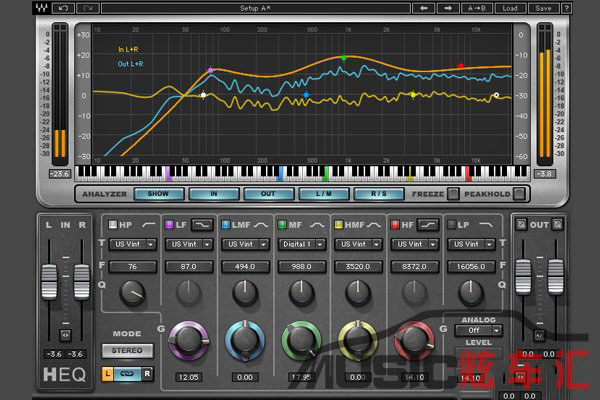Select analyzer L/M channel
600x400 pixels.
[x=324, y=194]
